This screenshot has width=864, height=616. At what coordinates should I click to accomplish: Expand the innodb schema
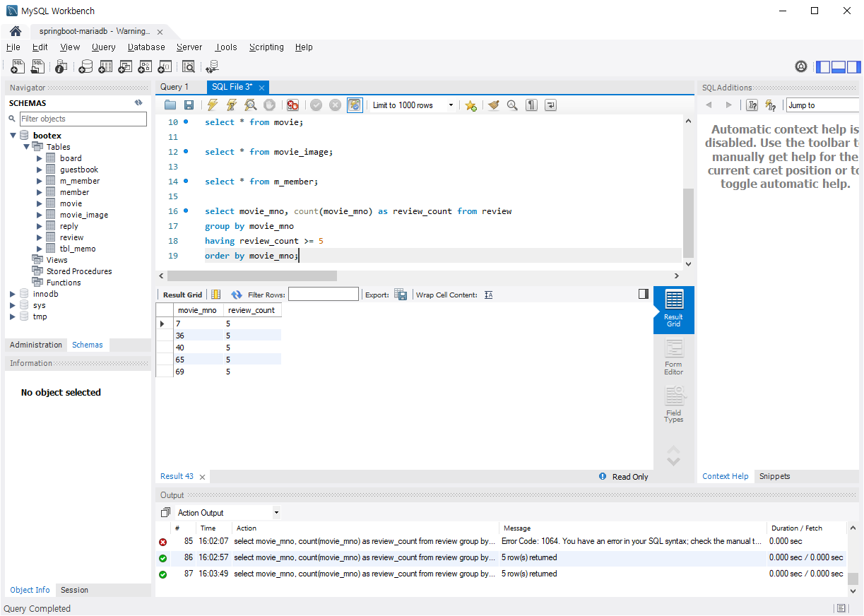[x=13, y=294]
